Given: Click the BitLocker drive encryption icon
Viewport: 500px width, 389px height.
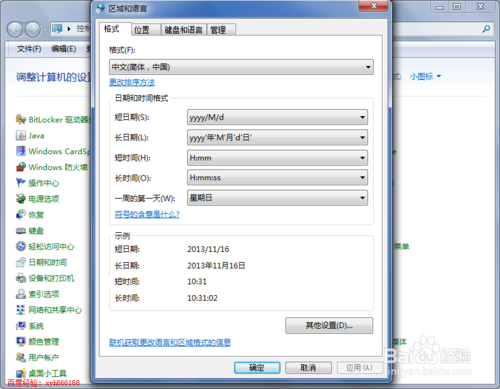Looking at the screenshot, I should pos(21,119).
